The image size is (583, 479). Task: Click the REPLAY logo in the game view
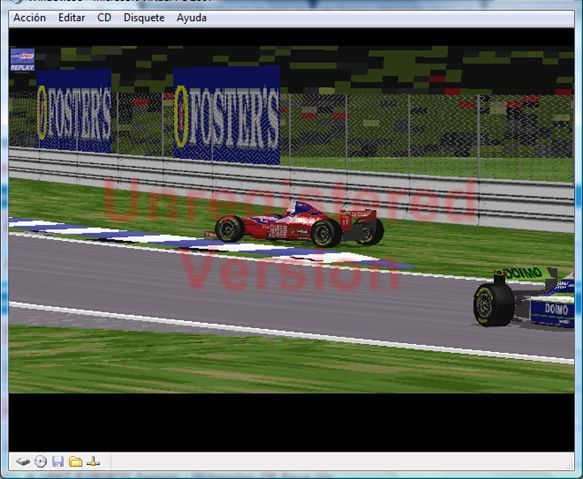22,60
